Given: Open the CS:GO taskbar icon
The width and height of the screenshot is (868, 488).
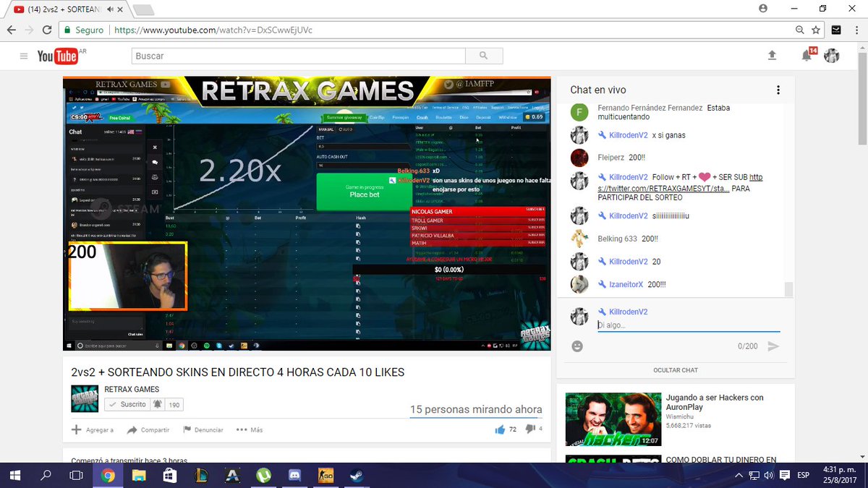Looking at the screenshot, I should (x=325, y=475).
